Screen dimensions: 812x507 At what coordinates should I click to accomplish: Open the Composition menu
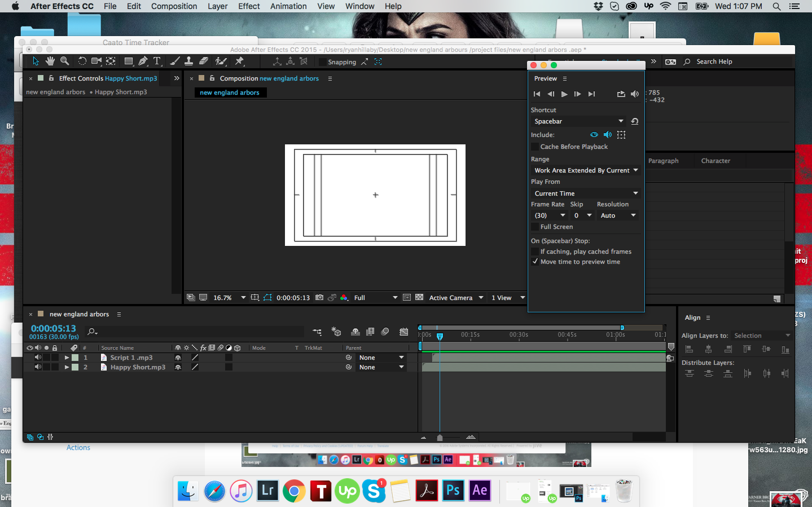click(x=174, y=6)
